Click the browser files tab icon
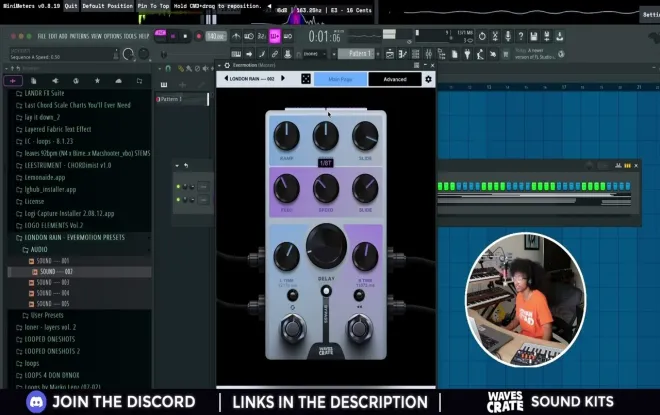This screenshot has height=415, width=660. click(34, 81)
